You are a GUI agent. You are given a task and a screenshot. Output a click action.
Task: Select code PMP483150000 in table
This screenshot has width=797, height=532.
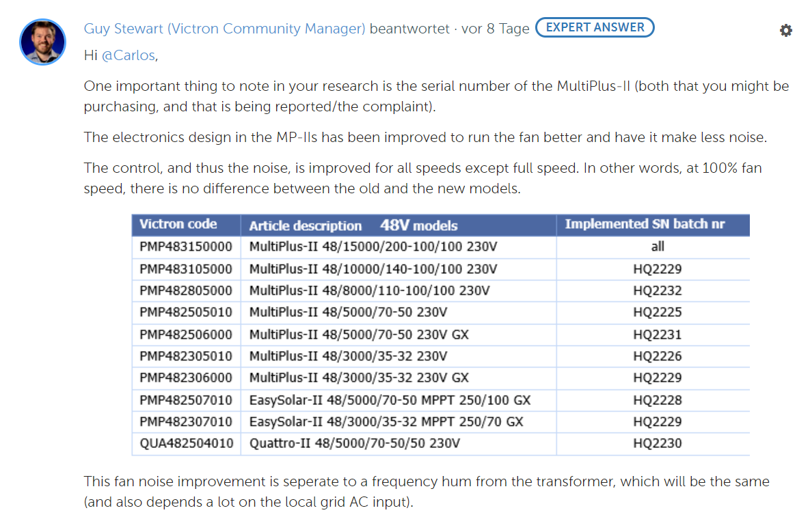click(x=186, y=247)
